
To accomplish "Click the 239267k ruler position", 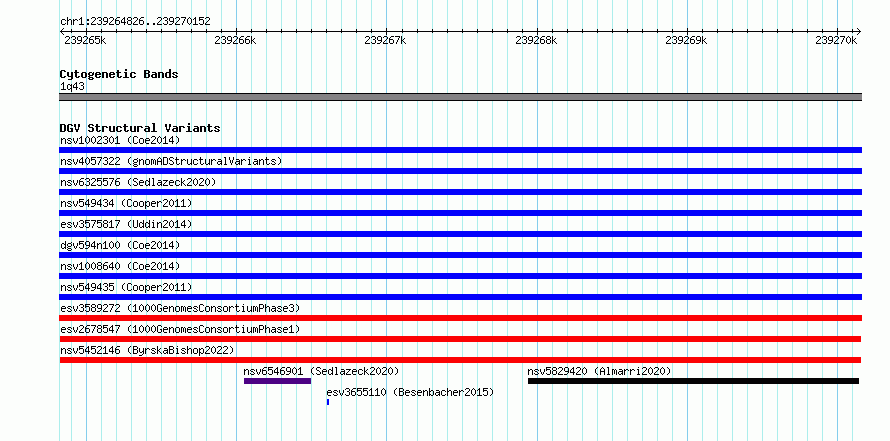I will click(x=386, y=40).
